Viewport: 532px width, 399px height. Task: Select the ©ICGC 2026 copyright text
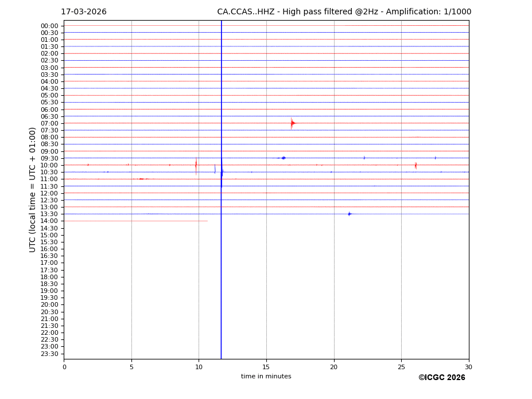441,378
